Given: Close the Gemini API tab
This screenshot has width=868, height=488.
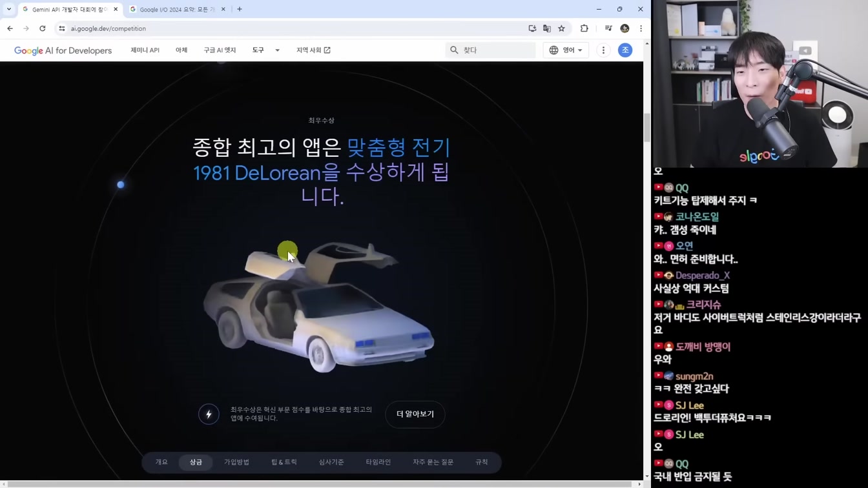Looking at the screenshot, I should pos(116,10).
